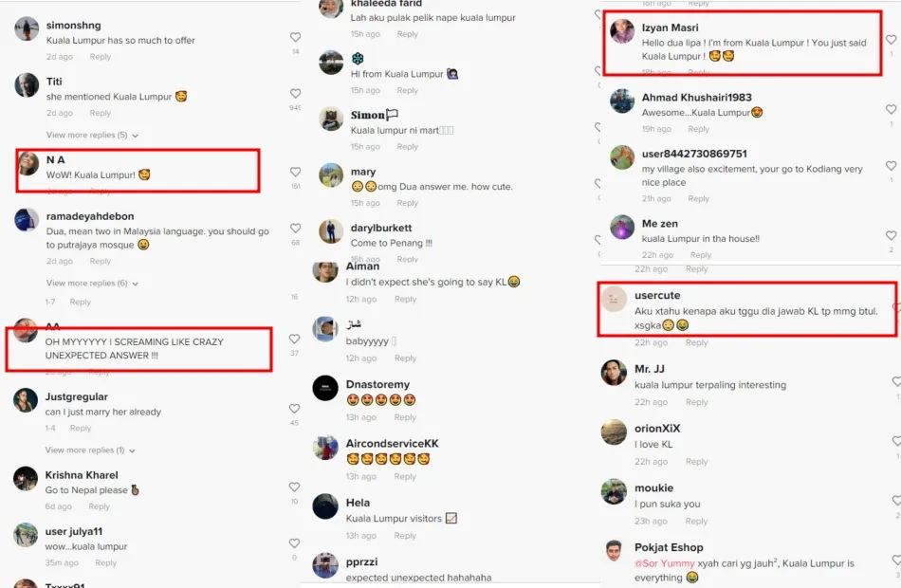Like simonshng's comment with the heart
Image resolution: width=901 pixels, height=588 pixels.
coord(295,37)
